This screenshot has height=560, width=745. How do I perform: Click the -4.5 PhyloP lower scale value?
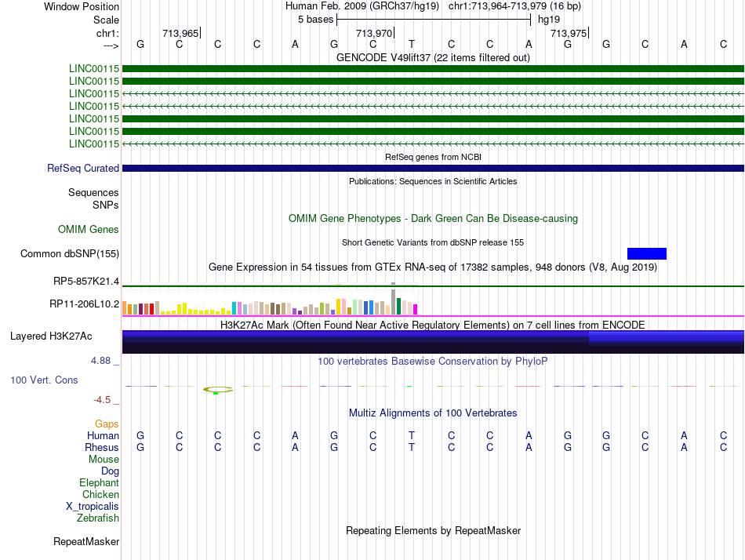click(x=102, y=400)
